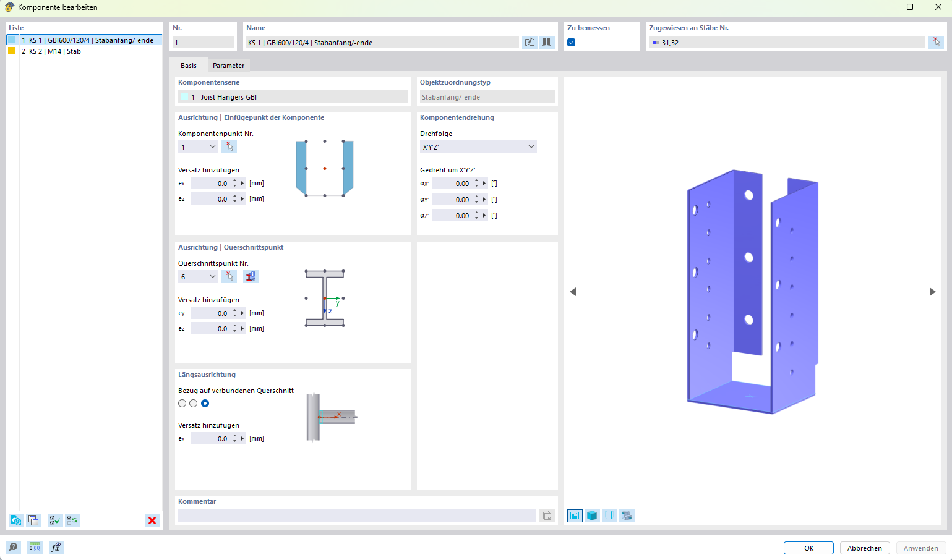Click into the Kommentar text field
This screenshot has width=952, height=560.
[x=357, y=515]
